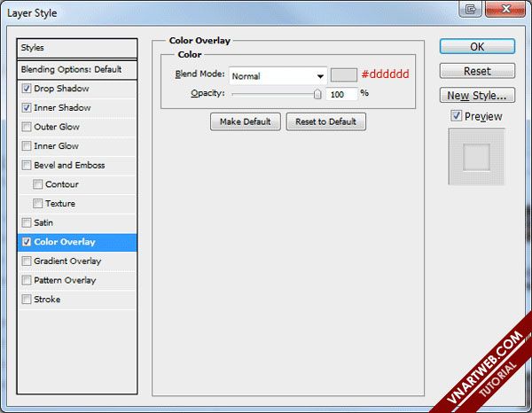The width and height of the screenshot is (532, 413).
Task: Enable the Outer Glow checkbox
Action: pyautogui.click(x=27, y=127)
